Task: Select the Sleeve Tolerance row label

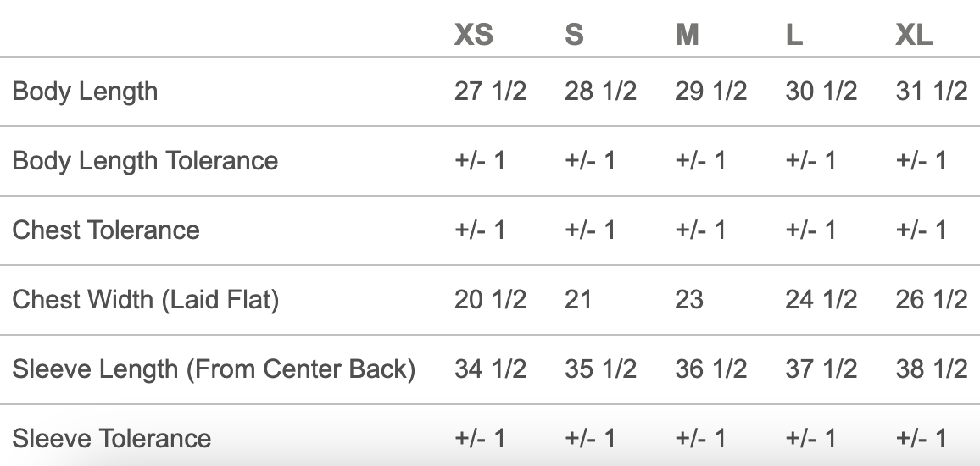Action: [x=112, y=439]
